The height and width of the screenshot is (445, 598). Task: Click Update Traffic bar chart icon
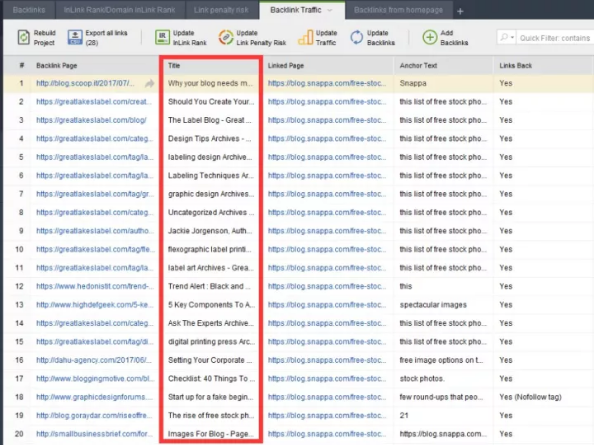pyautogui.click(x=305, y=38)
